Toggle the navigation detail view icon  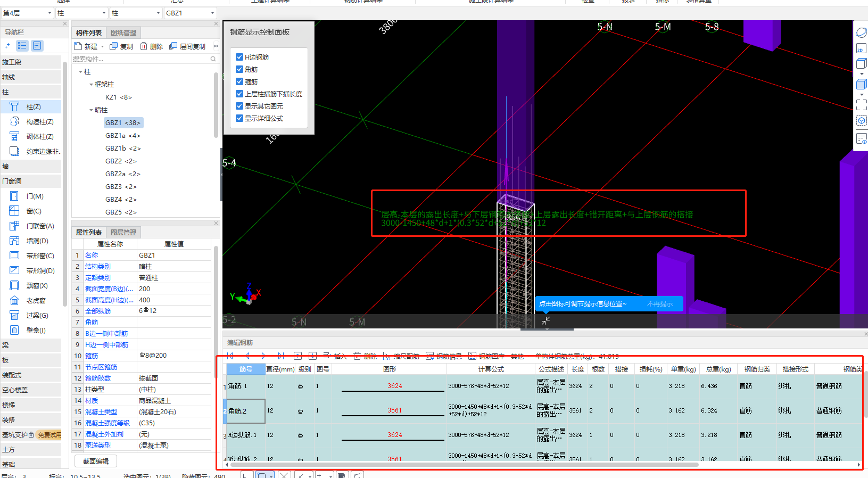[37, 46]
